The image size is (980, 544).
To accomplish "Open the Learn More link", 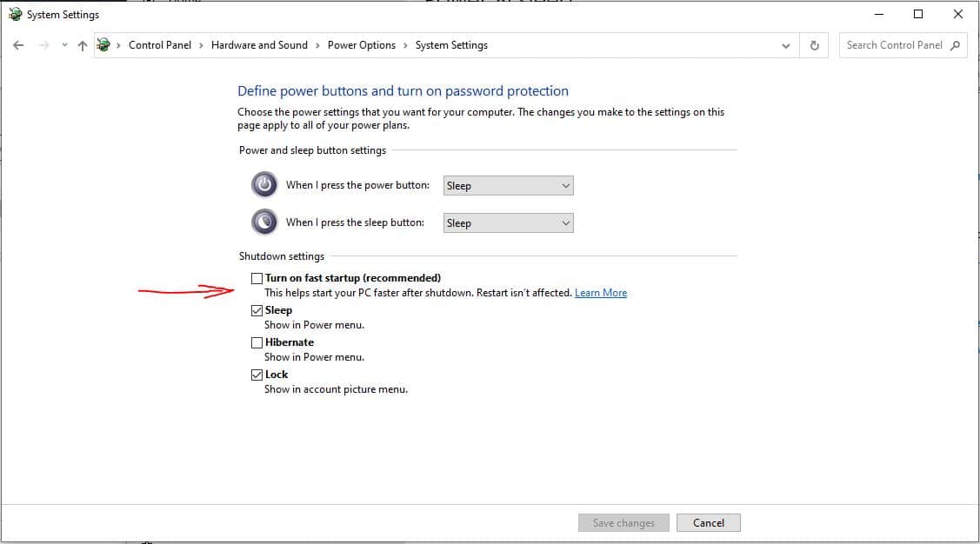I will 600,293.
